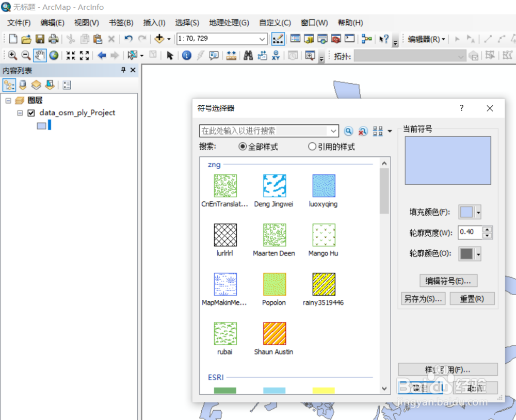Select the rainy3519446 symbol thumbnail
This screenshot has height=420, width=516.
324,284
